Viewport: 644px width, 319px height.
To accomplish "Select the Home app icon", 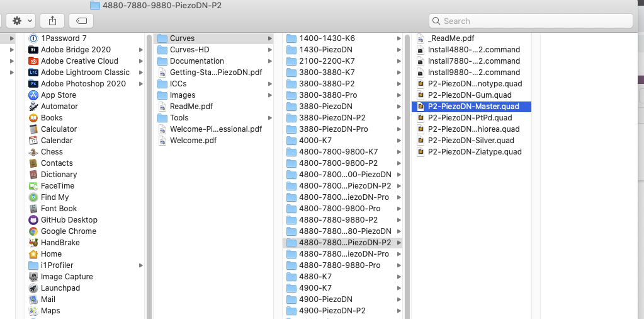I will pyautogui.click(x=33, y=254).
